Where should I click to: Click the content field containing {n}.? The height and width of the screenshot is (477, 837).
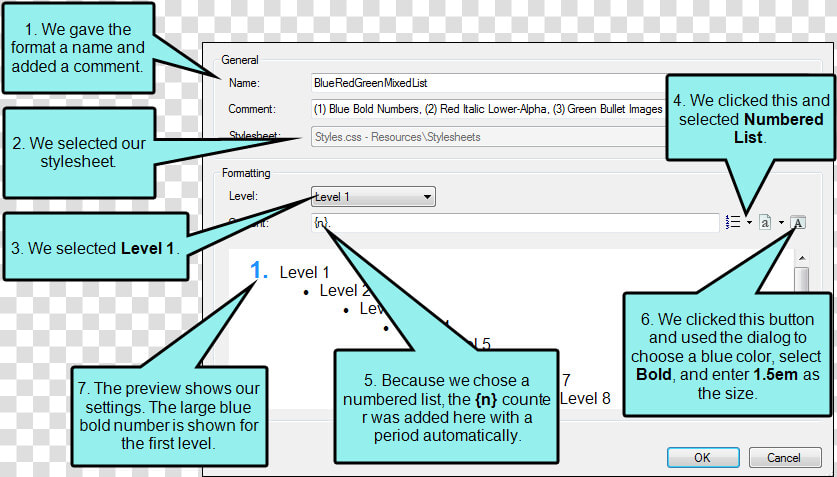[x=515, y=222]
